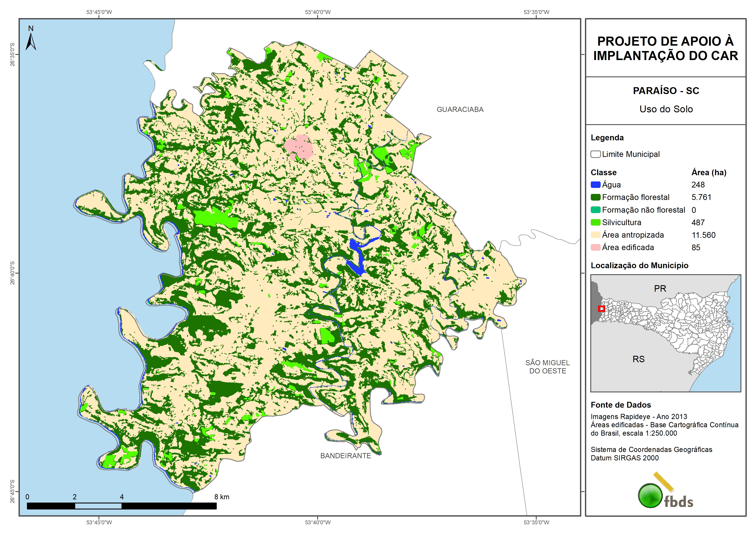Image resolution: width=756 pixels, height=534 pixels.
Task: Click the Área antropizada beige swatch
Action: coord(595,235)
